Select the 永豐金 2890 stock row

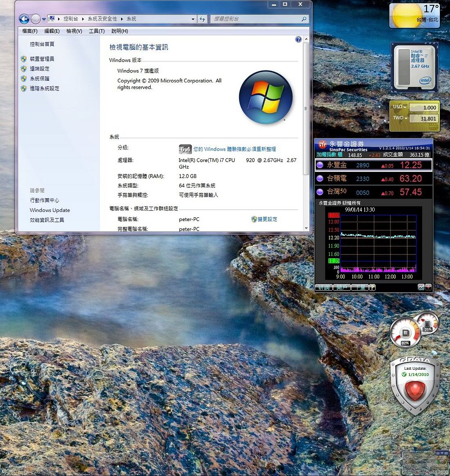[373, 165]
